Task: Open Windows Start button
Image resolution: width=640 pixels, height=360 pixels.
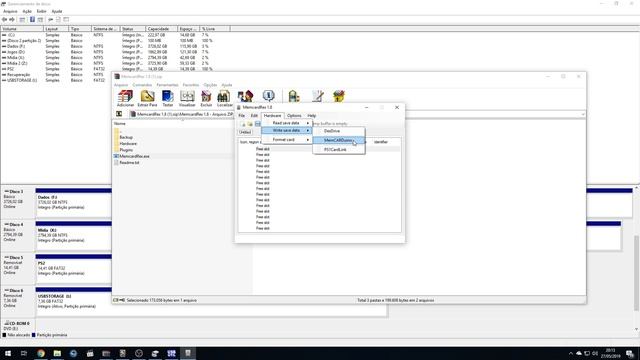Action: click(8, 353)
